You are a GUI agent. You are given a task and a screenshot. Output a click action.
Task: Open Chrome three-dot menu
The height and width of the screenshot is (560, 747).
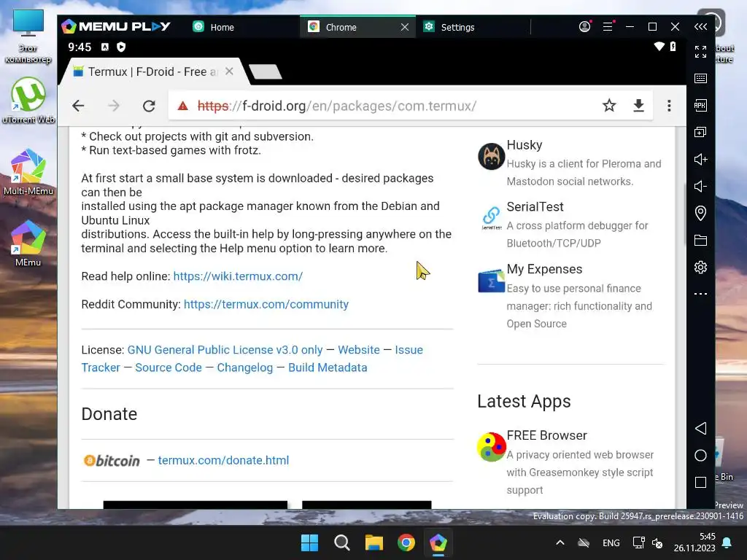(669, 106)
